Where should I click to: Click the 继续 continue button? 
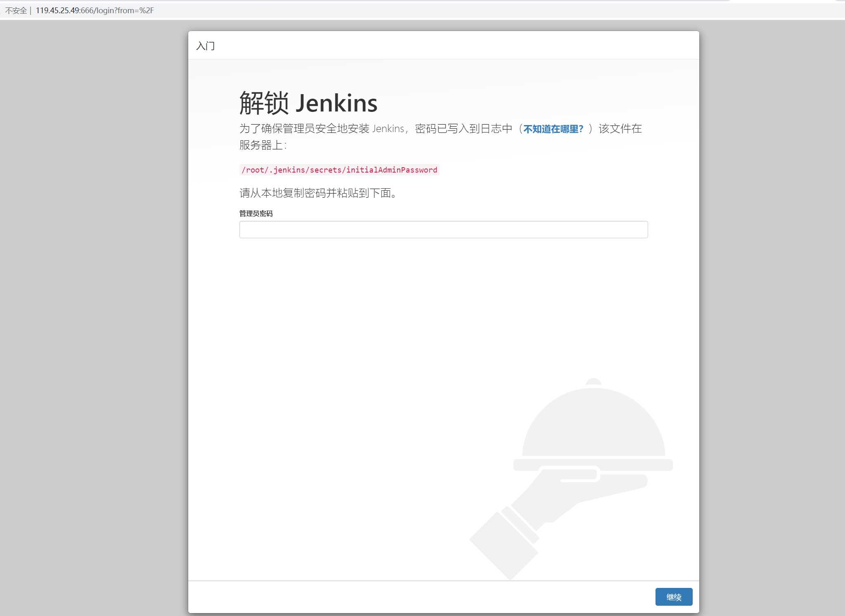[x=674, y=597]
